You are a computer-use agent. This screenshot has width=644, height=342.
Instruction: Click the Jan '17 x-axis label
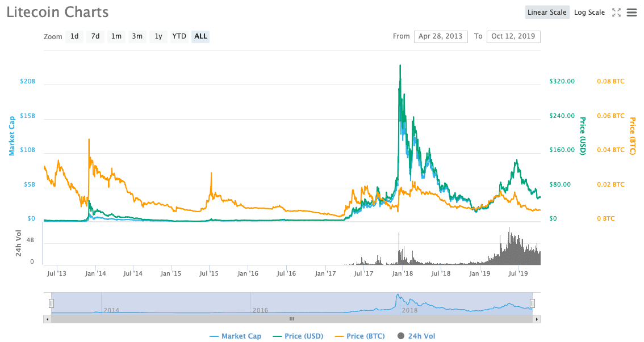pyautogui.click(x=325, y=273)
